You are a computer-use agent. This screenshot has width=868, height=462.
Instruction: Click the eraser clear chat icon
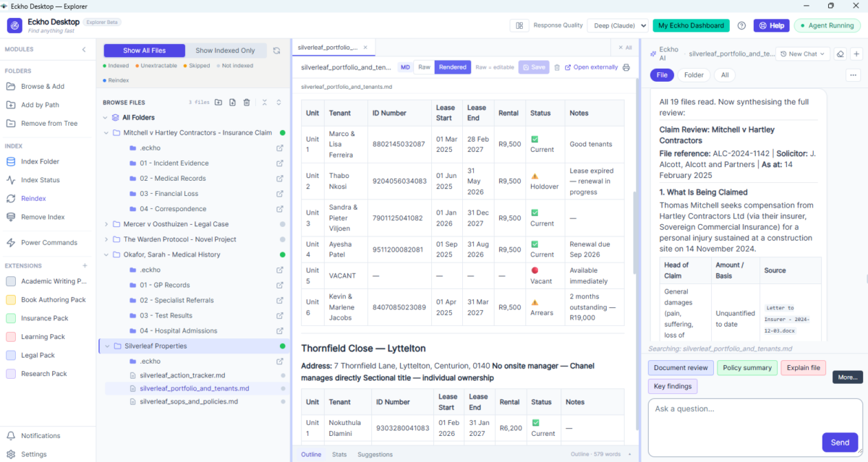(840, 54)
